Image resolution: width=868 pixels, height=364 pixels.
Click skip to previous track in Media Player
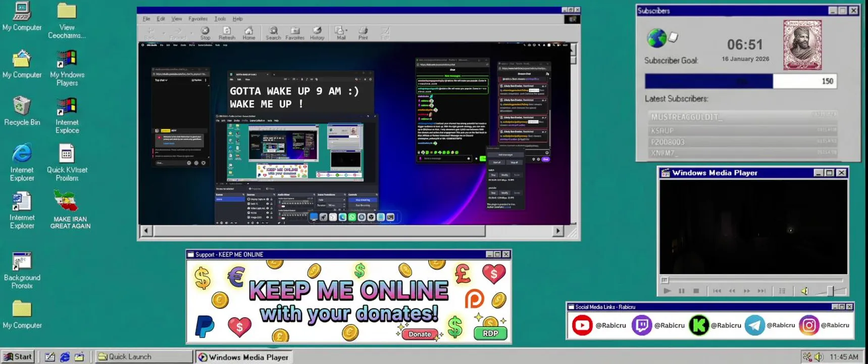pyautogui.click(x=717, y=291)
